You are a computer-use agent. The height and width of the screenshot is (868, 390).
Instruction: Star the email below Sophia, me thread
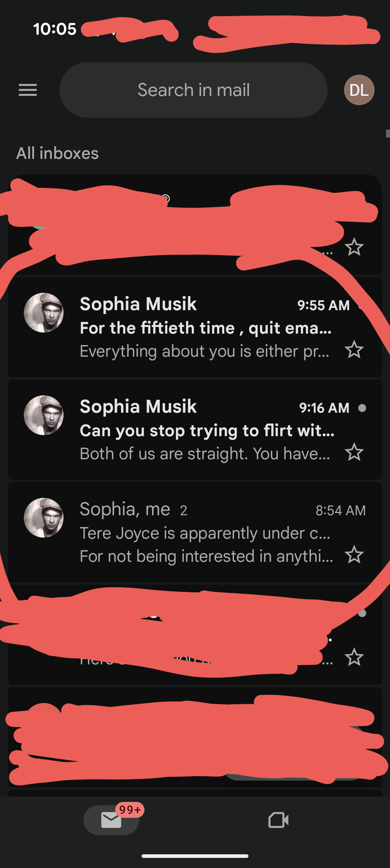[x=354, y=657]
